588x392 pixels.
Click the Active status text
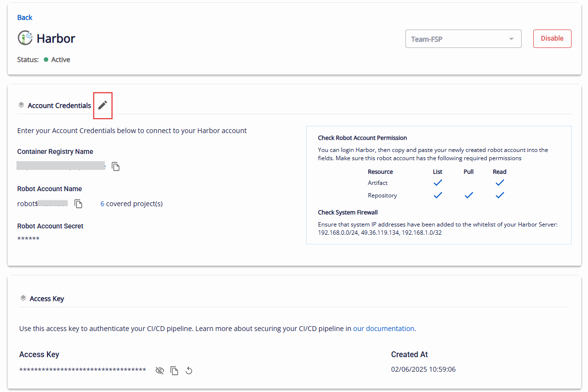61,60
